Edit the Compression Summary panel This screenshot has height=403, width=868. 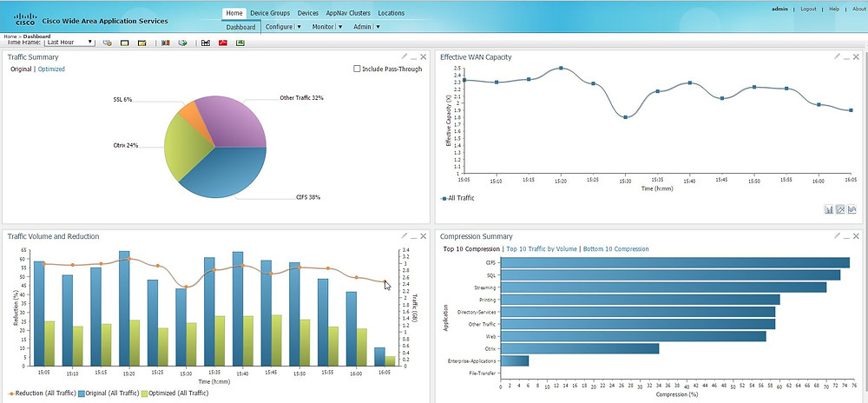837,235
